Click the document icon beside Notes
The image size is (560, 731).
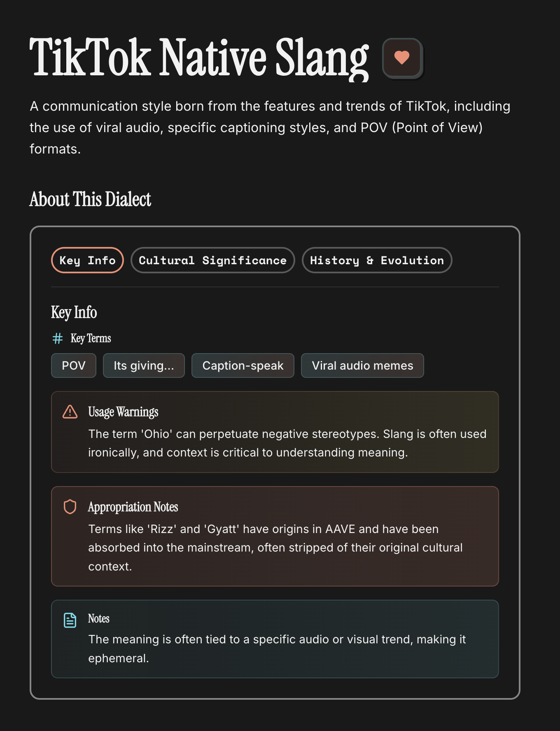pyautogui.click(x=70, y=620)
